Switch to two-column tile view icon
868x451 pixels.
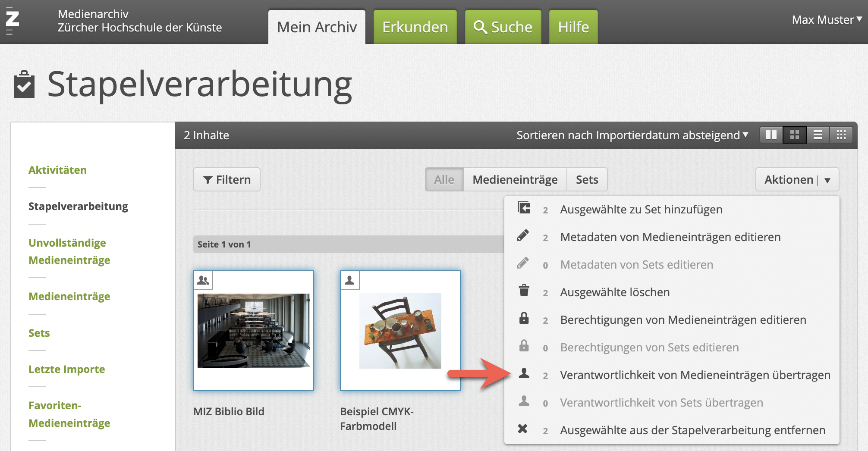pyautogui.click(x=771, y=135)
